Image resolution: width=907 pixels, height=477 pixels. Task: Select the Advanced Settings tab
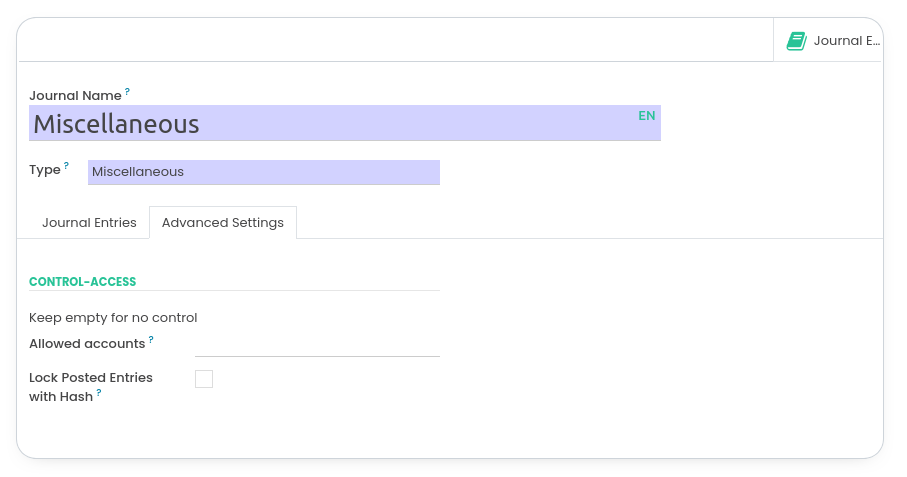(x=223, y=223)
